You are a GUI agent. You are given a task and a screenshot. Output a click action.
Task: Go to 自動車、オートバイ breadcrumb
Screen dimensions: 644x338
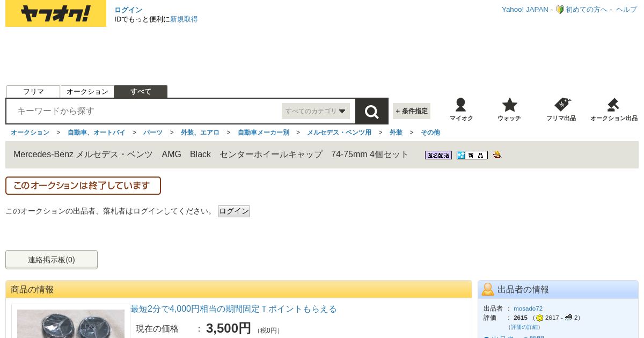(x=97, y=133)
